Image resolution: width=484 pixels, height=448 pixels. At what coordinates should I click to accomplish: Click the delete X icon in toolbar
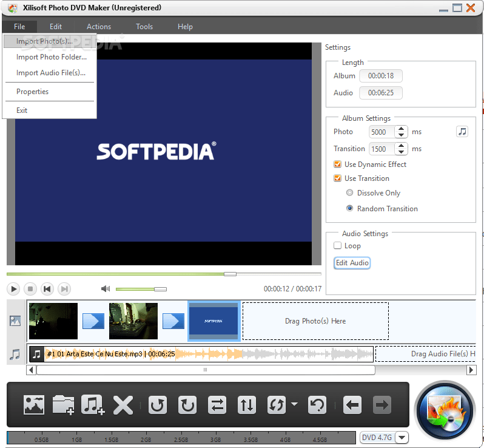(x=123, y=405)
